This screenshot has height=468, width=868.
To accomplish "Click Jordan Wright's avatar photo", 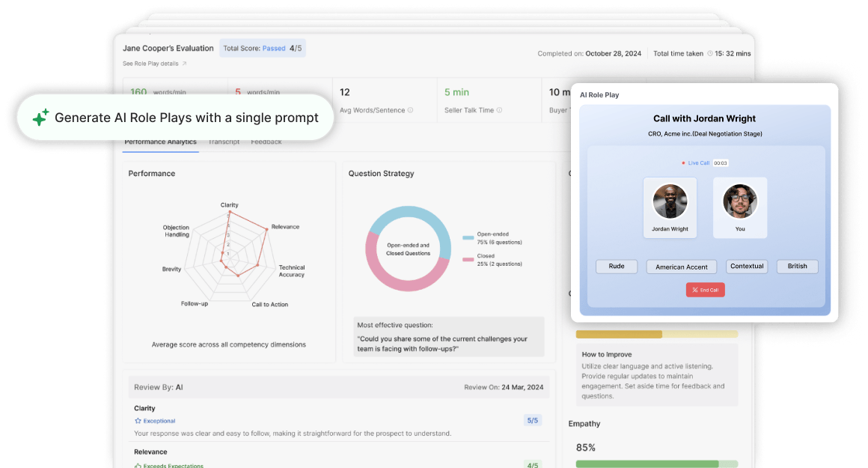I will (x=670, y=201).
